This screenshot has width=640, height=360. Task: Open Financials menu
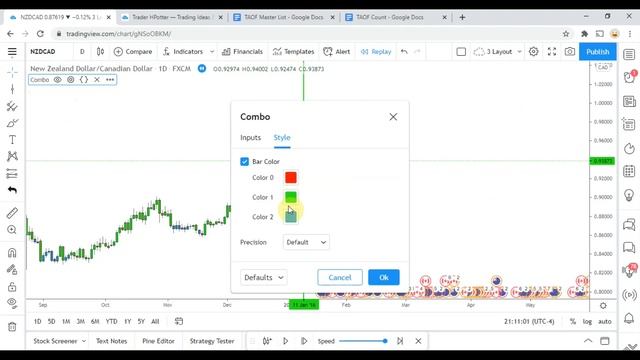pyautogui.click(x=242, y=52)
